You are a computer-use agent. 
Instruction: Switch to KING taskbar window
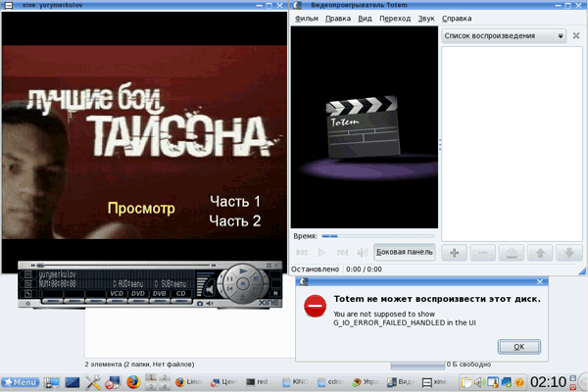(x=295, y=382)
